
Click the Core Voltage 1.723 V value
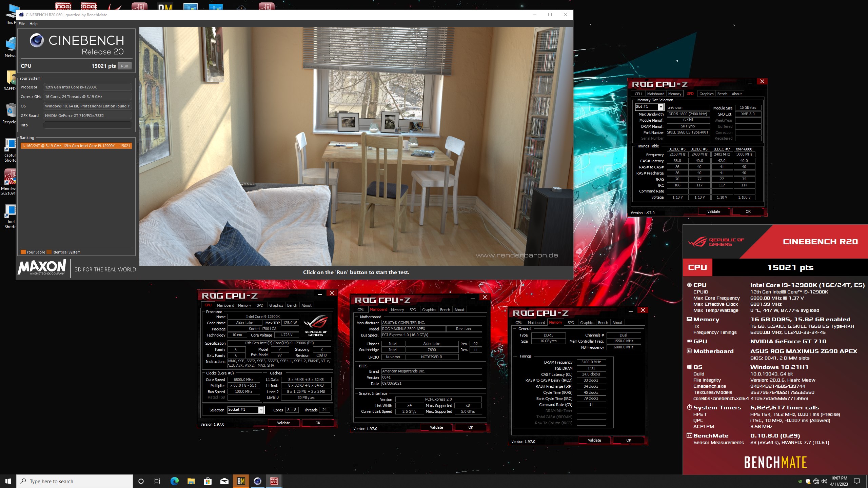tap(286, 335)
